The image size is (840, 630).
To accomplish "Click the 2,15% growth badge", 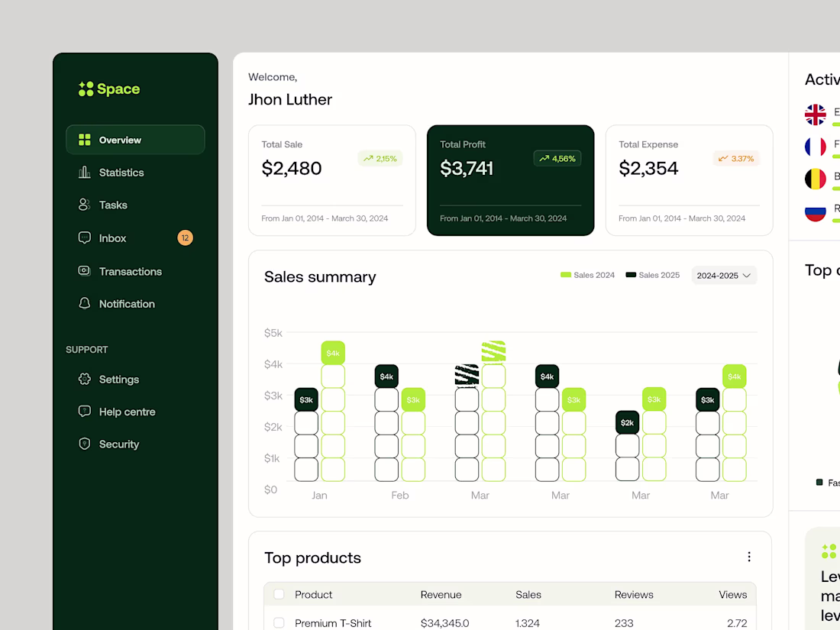I will [x=380, y=159].
